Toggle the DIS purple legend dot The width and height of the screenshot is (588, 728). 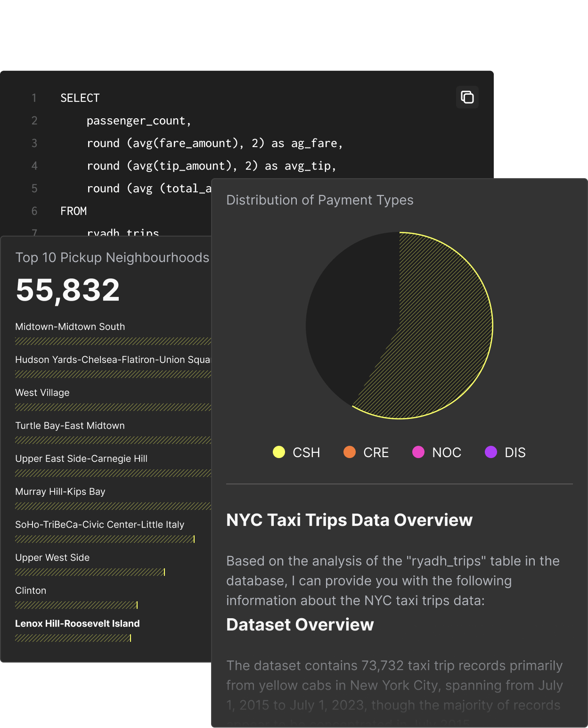[x=491, y=452]
